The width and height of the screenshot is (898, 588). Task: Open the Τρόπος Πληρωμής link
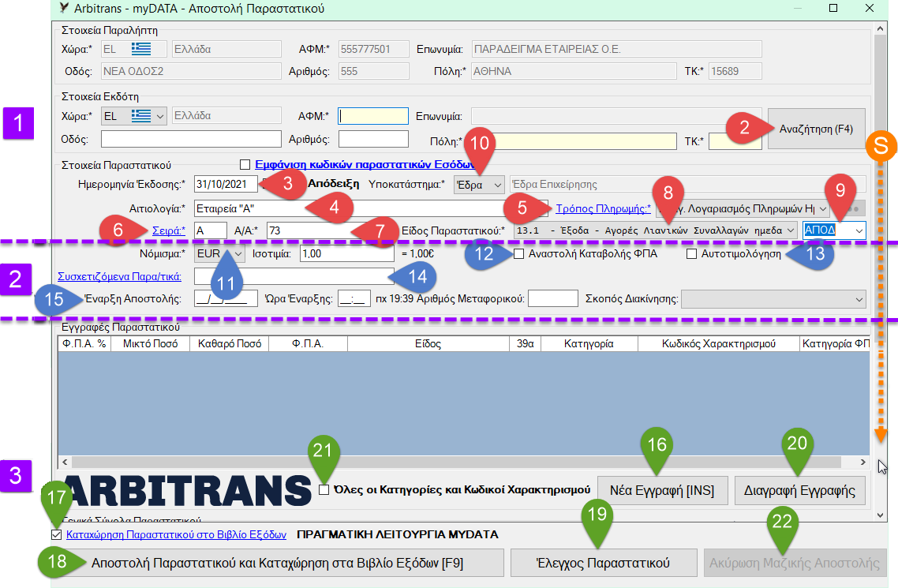(603, 208)
